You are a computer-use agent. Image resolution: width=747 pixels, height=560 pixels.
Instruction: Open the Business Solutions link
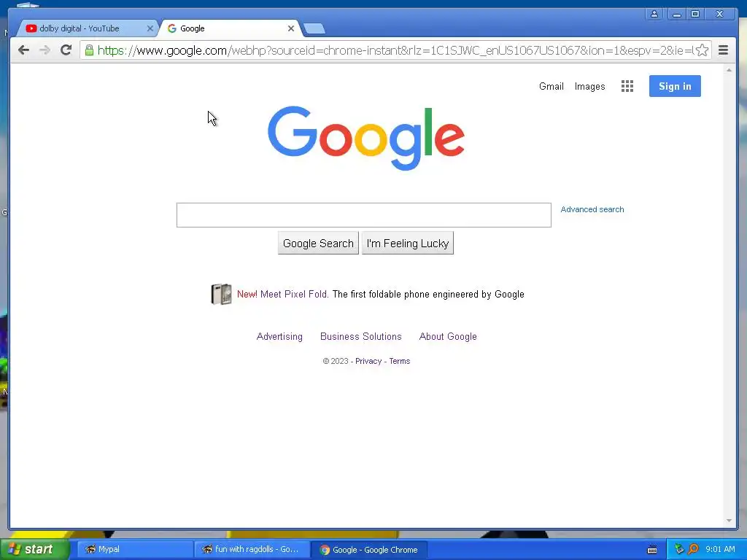pyautogui.click(x=360, y=336)
